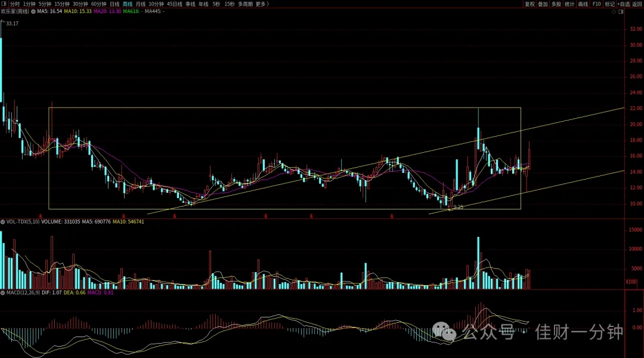Open the MACD indicator dropdown arrow

pos(3,293)
